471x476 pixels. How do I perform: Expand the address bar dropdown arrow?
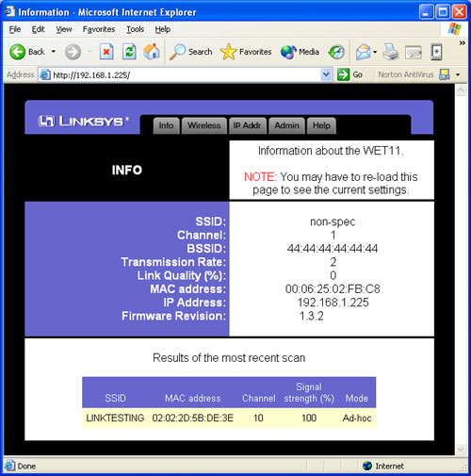pyautogui.click(x=326, y=74)
